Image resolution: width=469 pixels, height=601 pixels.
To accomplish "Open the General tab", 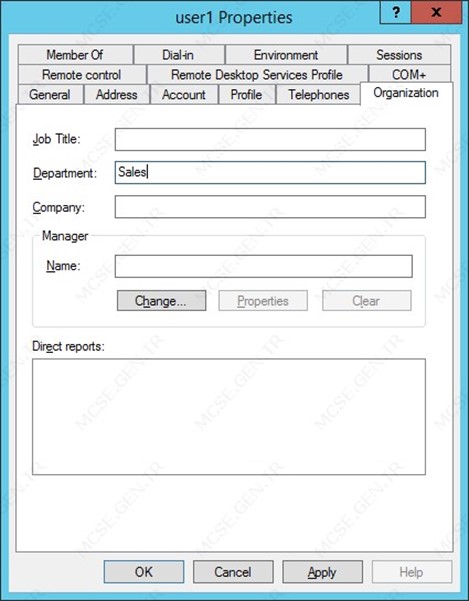I will (50, 95).
